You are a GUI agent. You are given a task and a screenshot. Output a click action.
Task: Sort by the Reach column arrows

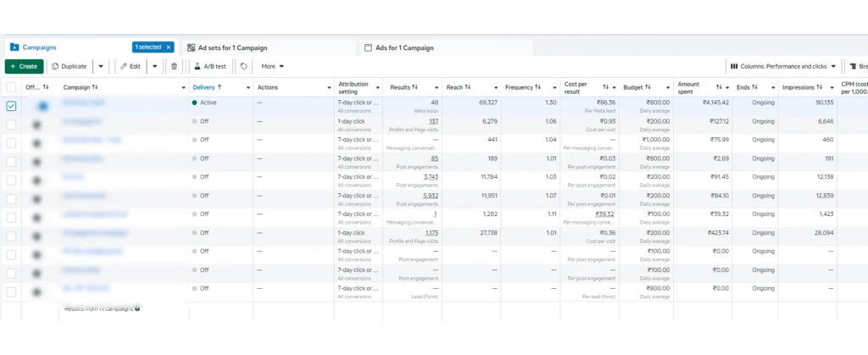point(470,87)
